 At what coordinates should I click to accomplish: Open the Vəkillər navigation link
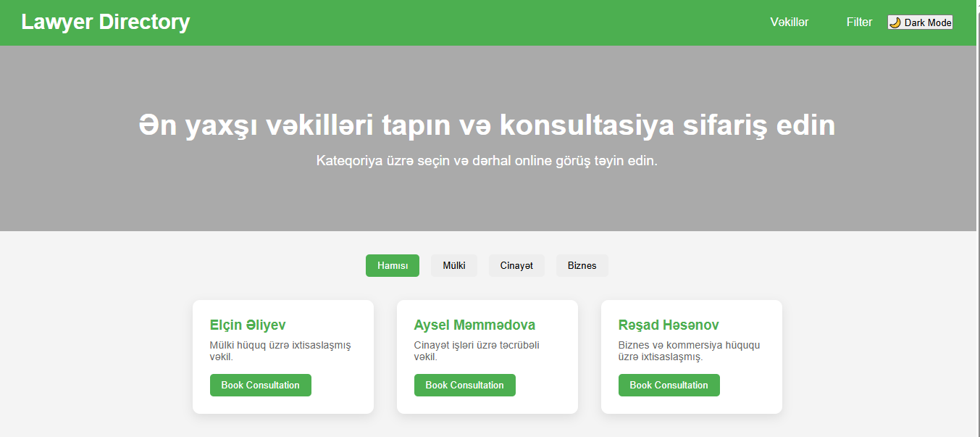[x=789, y=22]
